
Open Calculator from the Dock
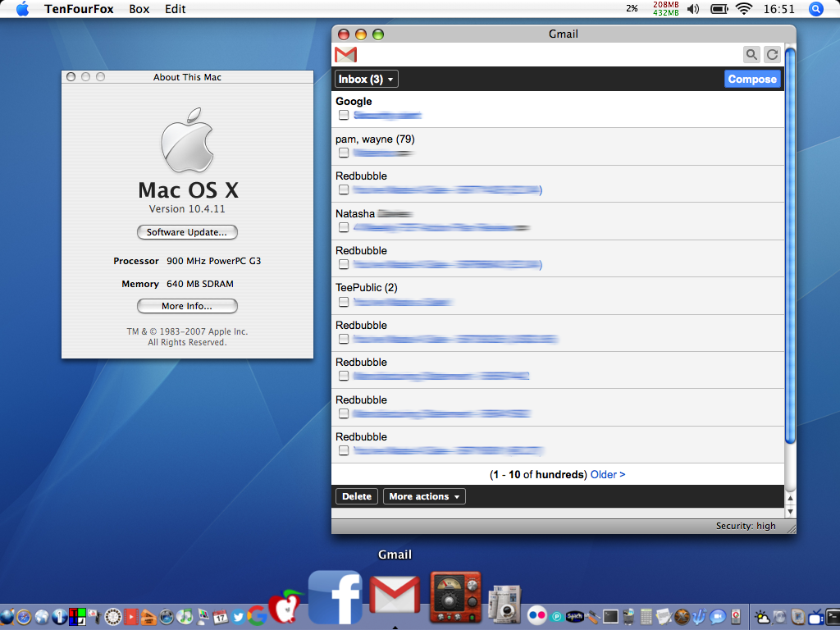click(x=646, y=617)
